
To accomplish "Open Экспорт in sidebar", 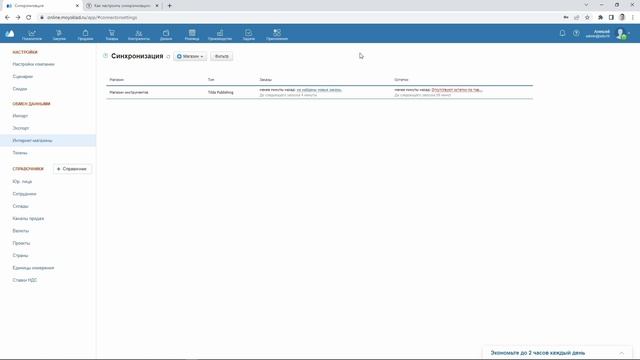I will [x=21, y=128].
